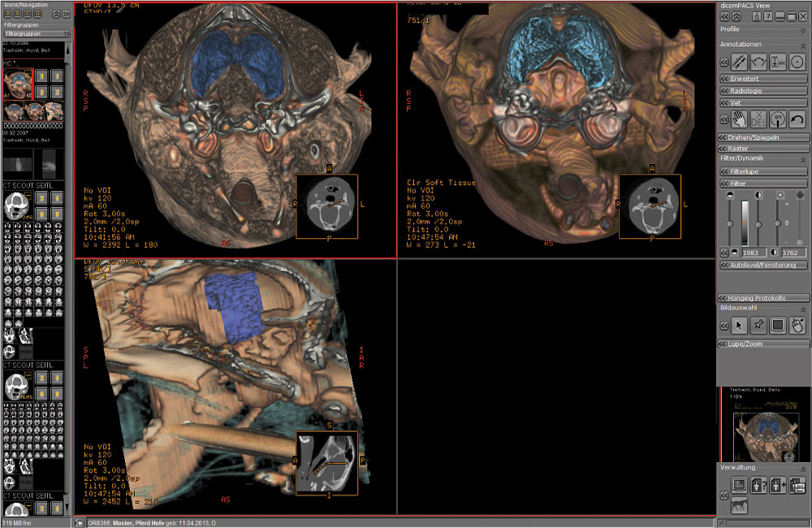This screenshot has width=812, height=528.
Task: Activate the hand pan tool
Action: [x=739, y=119]
